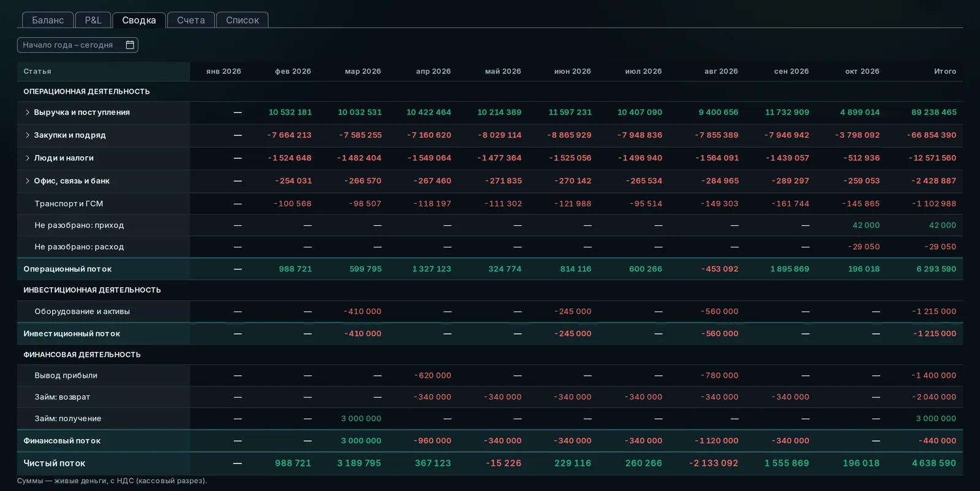
Task: Click loan received value 3 000 000 in March
Action: (x=361, y=419)
